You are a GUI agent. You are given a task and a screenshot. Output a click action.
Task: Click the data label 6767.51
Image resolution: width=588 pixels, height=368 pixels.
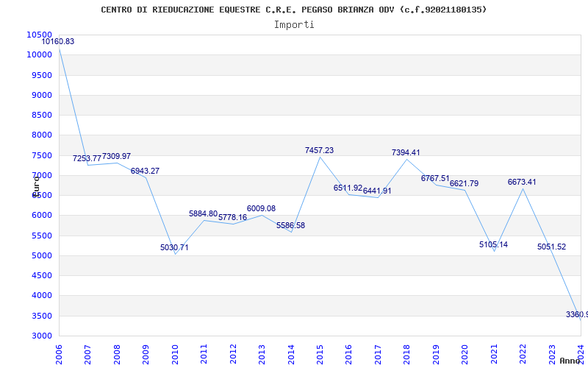point(435,178)
